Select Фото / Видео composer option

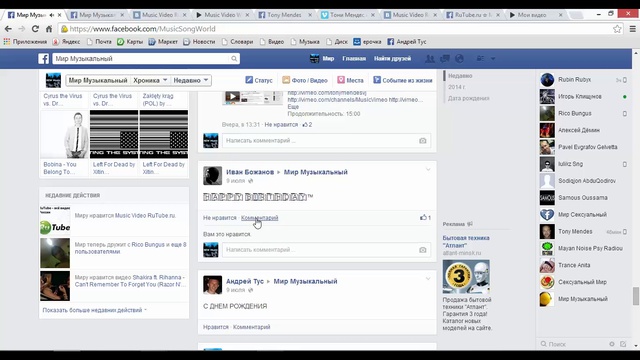[x=305, y=80]
